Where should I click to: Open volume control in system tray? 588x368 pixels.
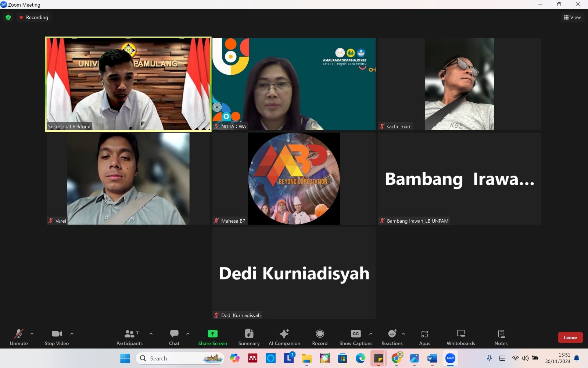pyautogui.click(x=525, y=358)
